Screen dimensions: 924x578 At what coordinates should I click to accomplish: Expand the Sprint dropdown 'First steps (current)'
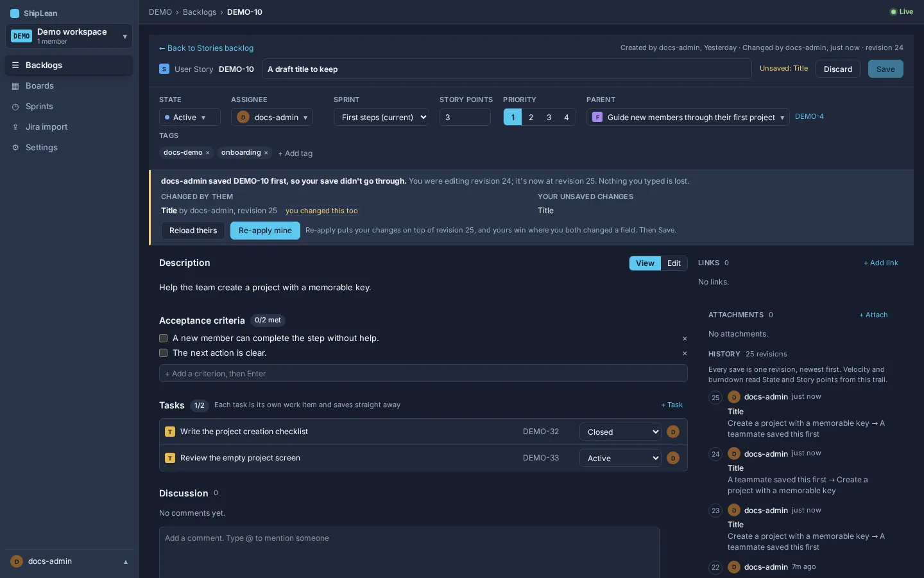tap(381, 117)
